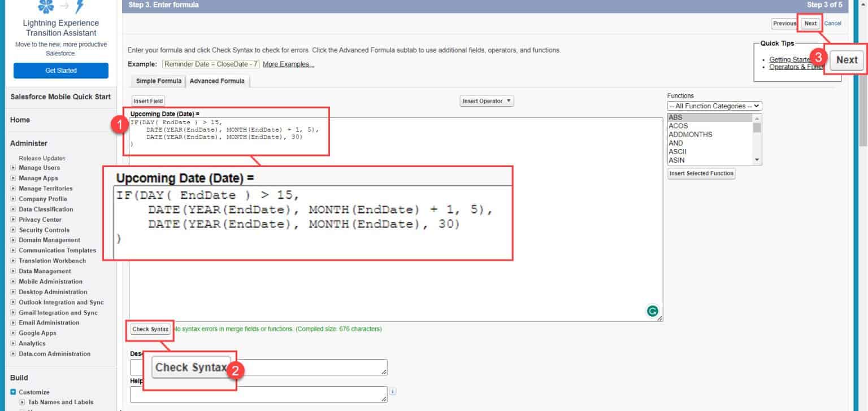Switch to the Simple Formula tab
This screenshot has height=411, width=868.
[x=158, y=81]
